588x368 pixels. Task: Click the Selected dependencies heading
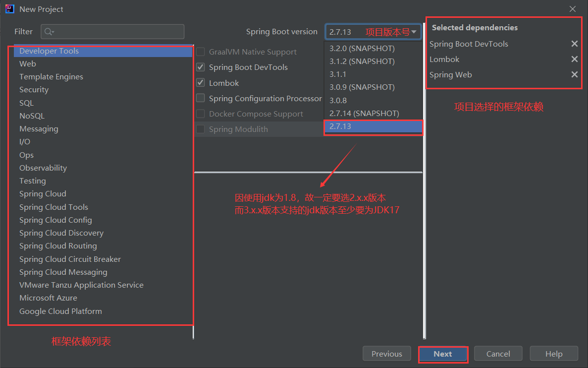(x=475, y=27)
